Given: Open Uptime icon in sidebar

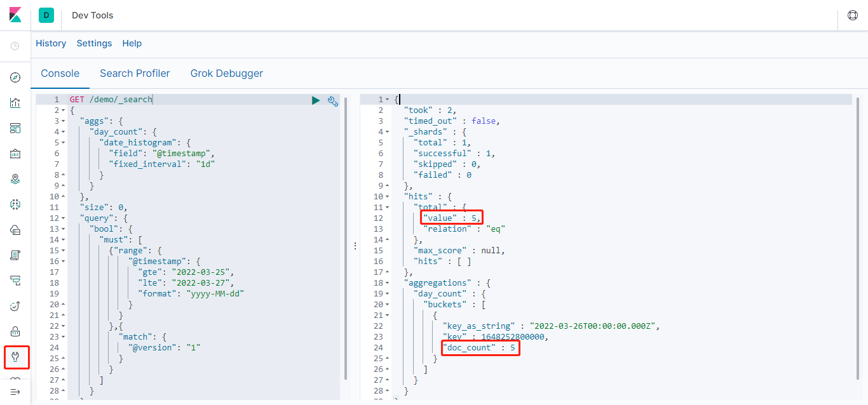Looking at the screenshot, I should click(x=15, y=306).
